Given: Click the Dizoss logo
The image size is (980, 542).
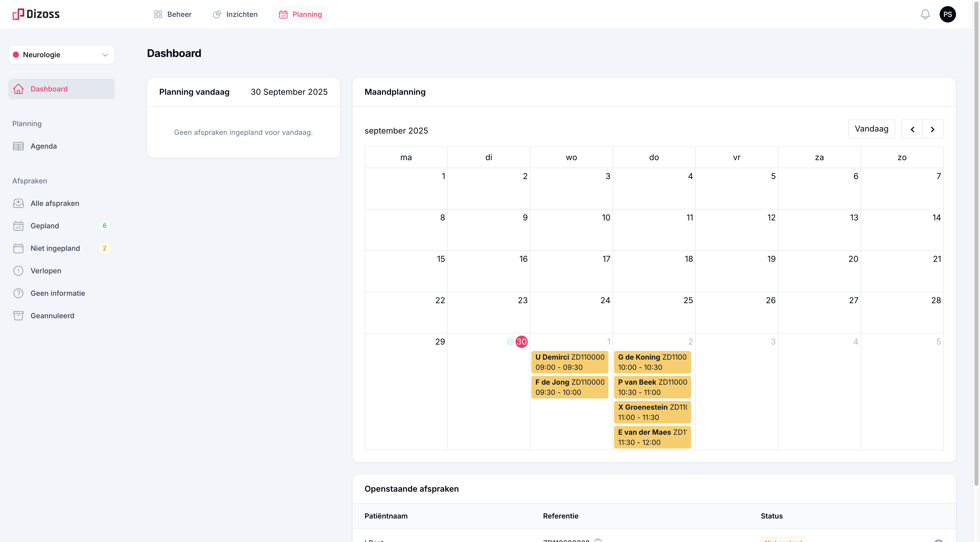Looking at the screenshot, I should pyautogui.click(x=36, y=15).
